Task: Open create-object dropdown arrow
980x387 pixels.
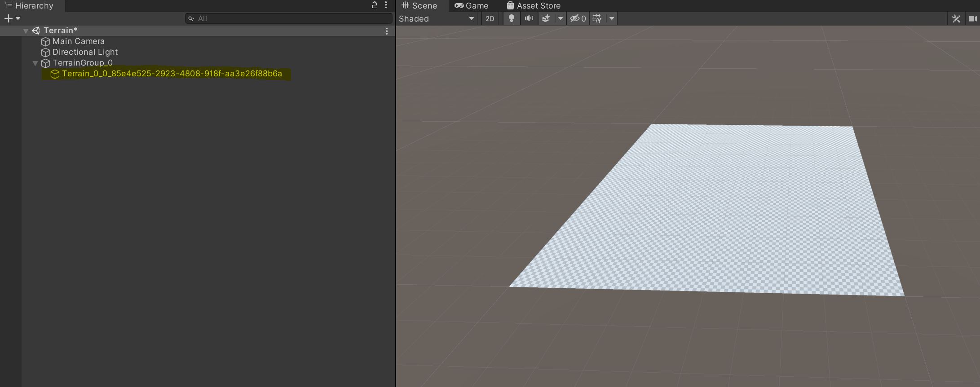Action: [x=18, y=18]
